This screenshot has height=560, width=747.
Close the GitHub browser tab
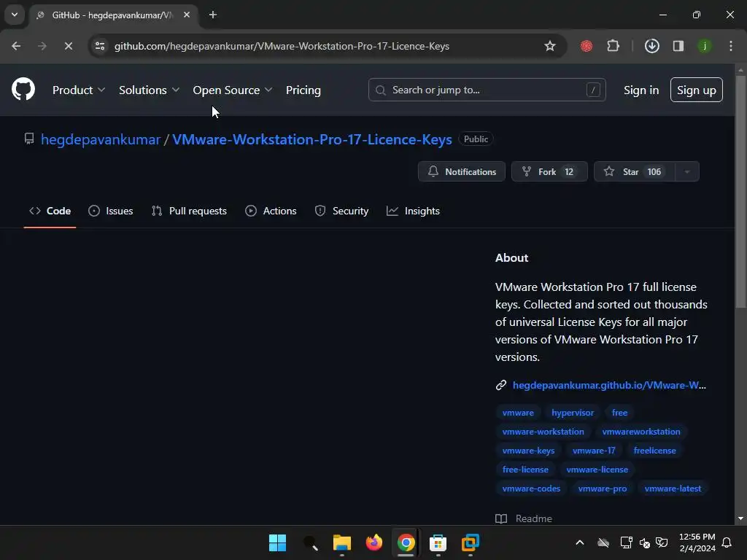pos(187,15)
